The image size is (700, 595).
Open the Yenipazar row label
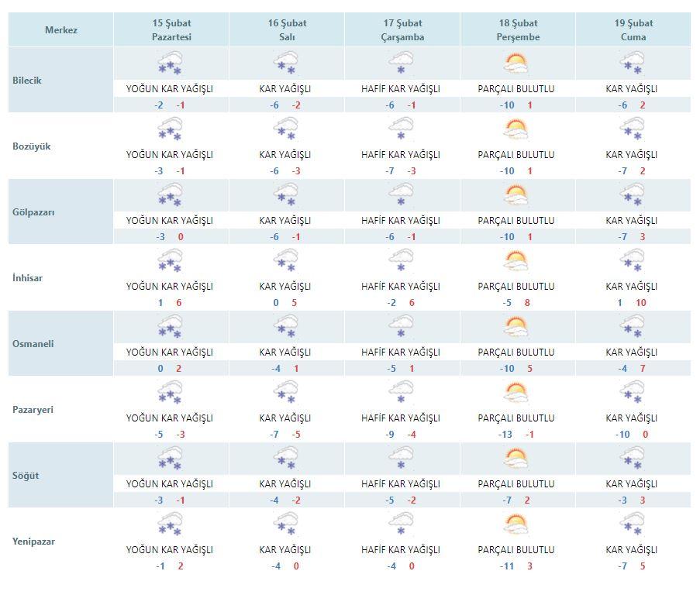(x=33, y=542)
